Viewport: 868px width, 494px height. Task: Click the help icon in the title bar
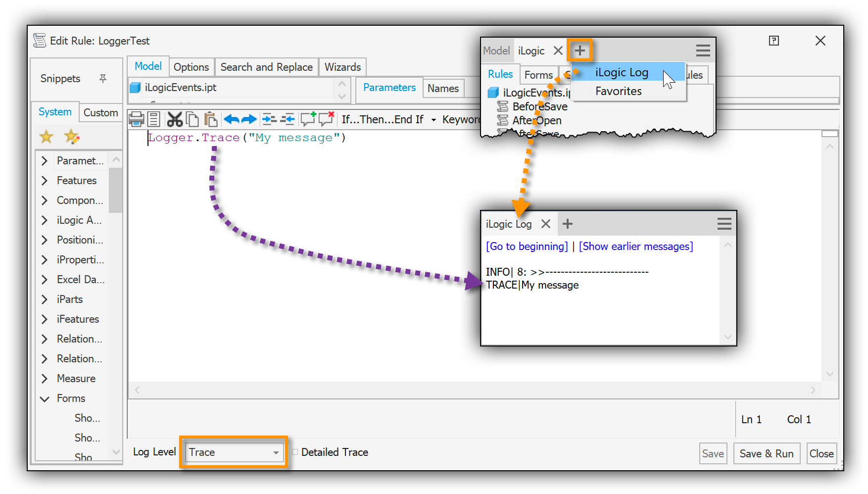point(774,41)
